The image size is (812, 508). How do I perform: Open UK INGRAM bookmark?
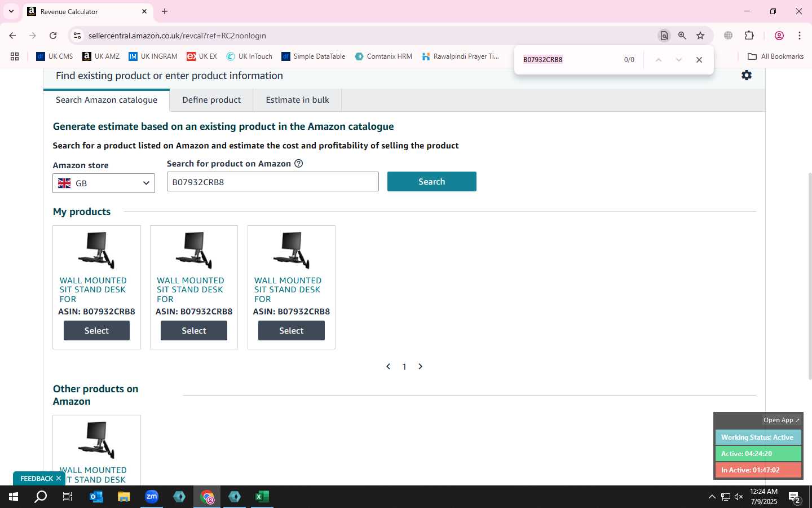tap(153, 56)
